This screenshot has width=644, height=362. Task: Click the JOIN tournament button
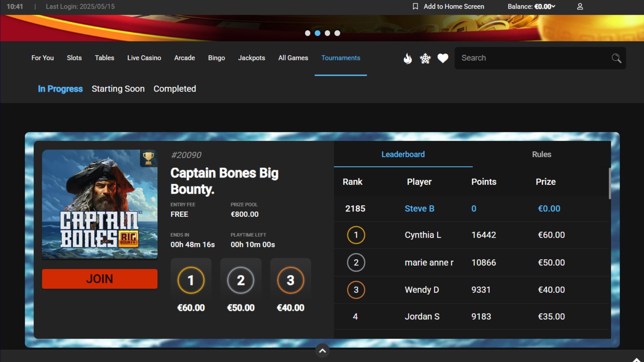(100, 279)
